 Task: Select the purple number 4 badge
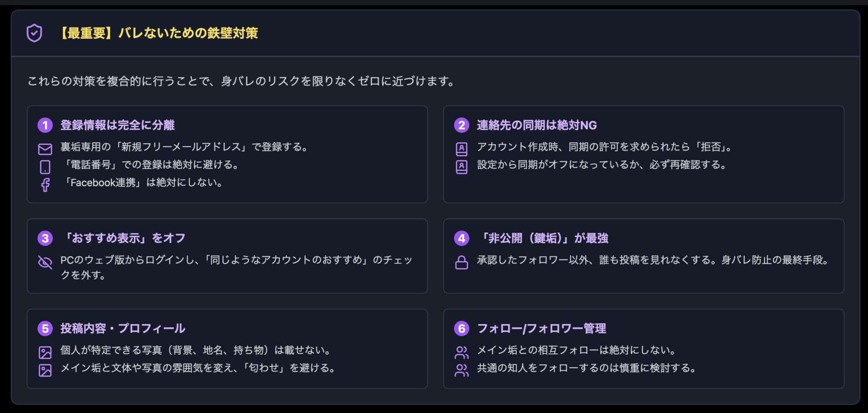point(462,238)
